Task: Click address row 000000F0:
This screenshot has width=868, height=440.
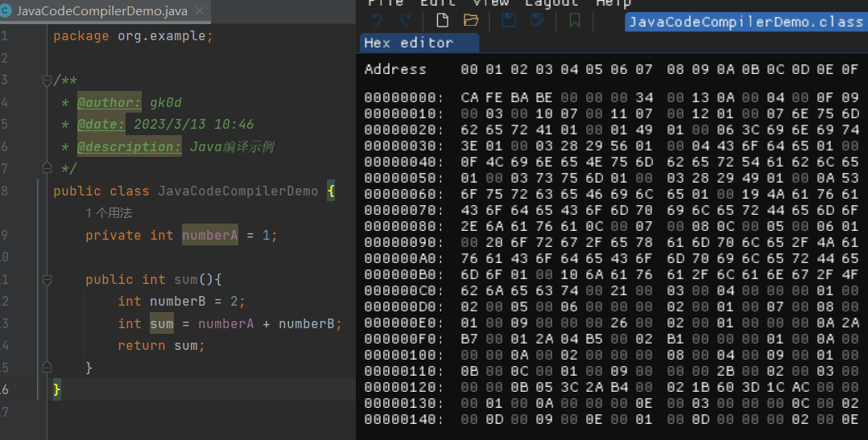Action: pos(404,339)
